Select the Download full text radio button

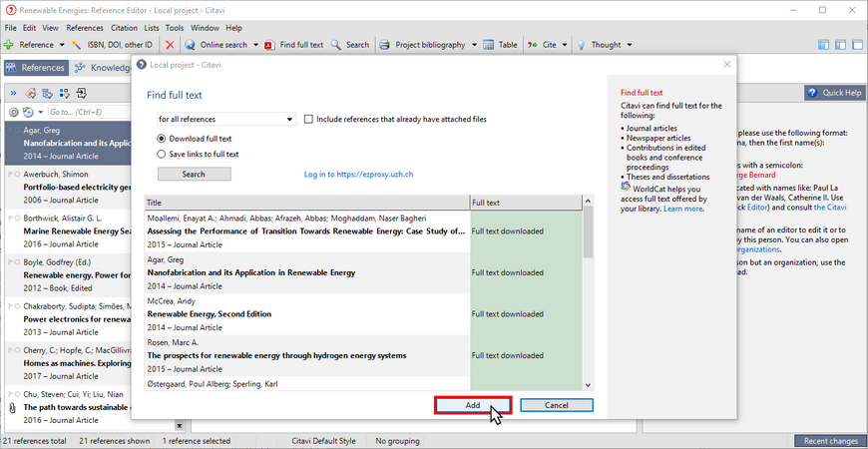[x=161, y=139]
